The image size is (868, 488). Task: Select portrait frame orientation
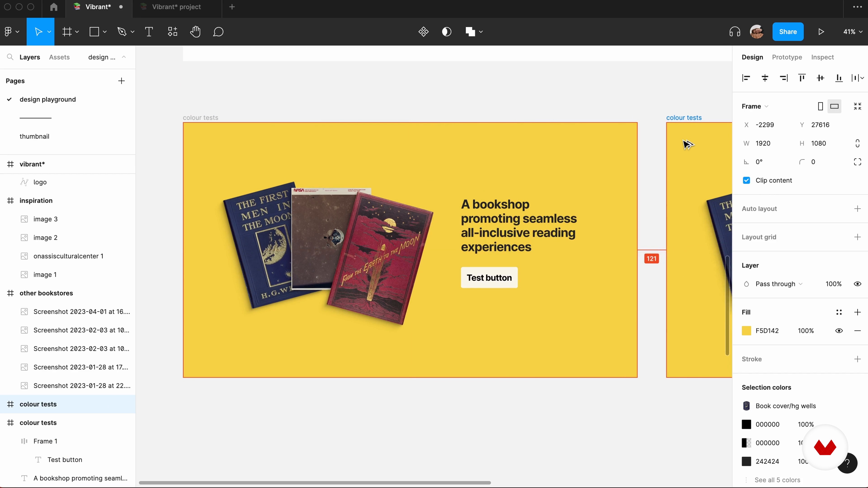(x=821, y=106)
